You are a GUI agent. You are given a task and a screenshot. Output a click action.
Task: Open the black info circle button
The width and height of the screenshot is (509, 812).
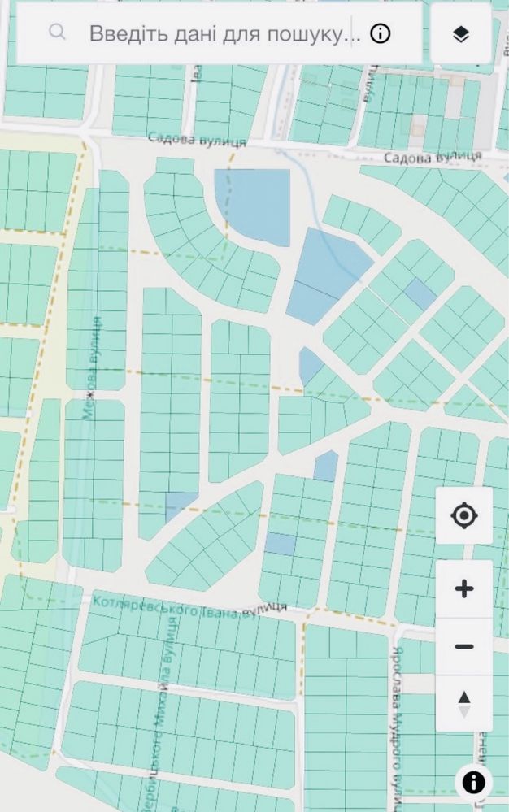coord(474,782)
